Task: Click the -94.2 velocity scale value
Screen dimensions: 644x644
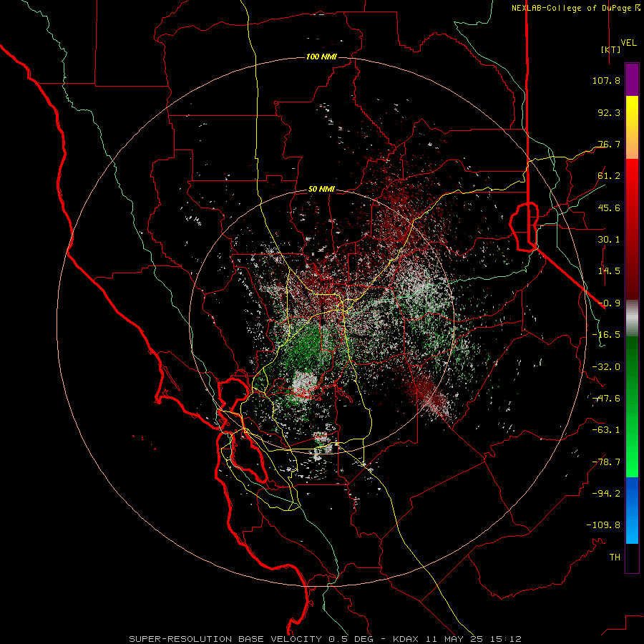Action: [606, 493]
